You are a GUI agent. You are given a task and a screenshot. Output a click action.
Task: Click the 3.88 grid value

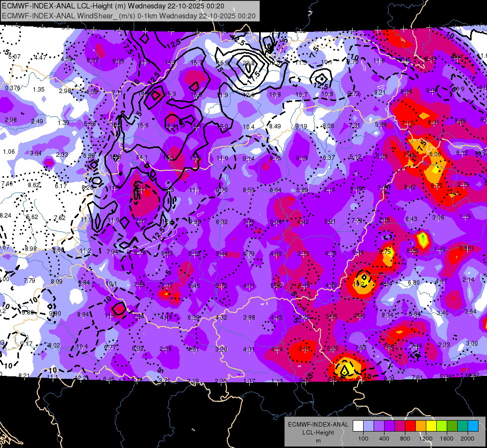pyautogui.click(x=249, y=318)
